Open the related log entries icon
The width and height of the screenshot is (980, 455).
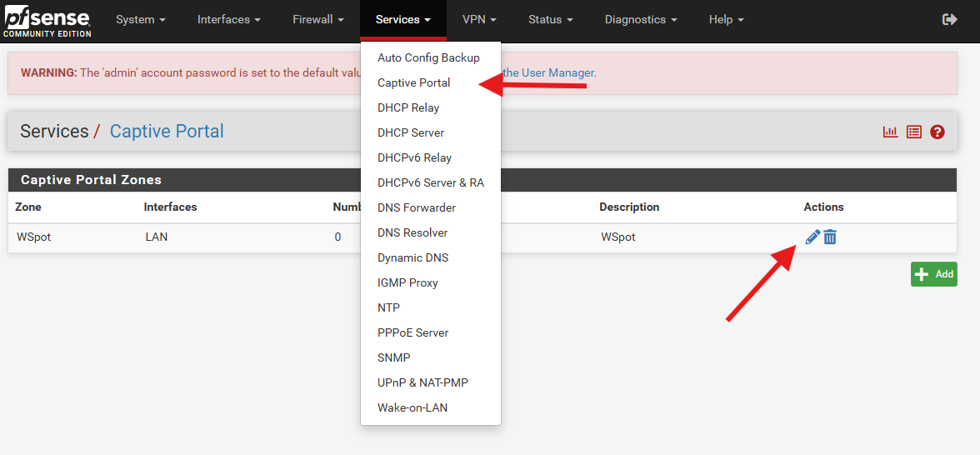pos(914,132)
